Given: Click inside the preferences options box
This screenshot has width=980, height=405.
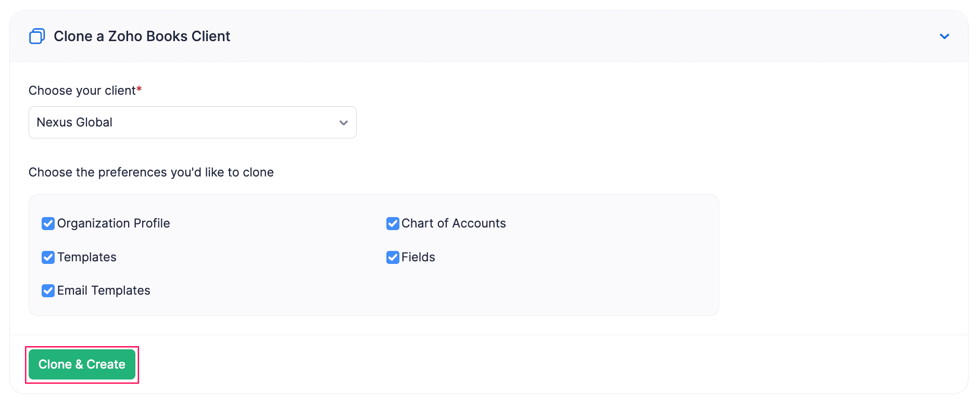Looking at the screenshot, I should coord(573,292).
